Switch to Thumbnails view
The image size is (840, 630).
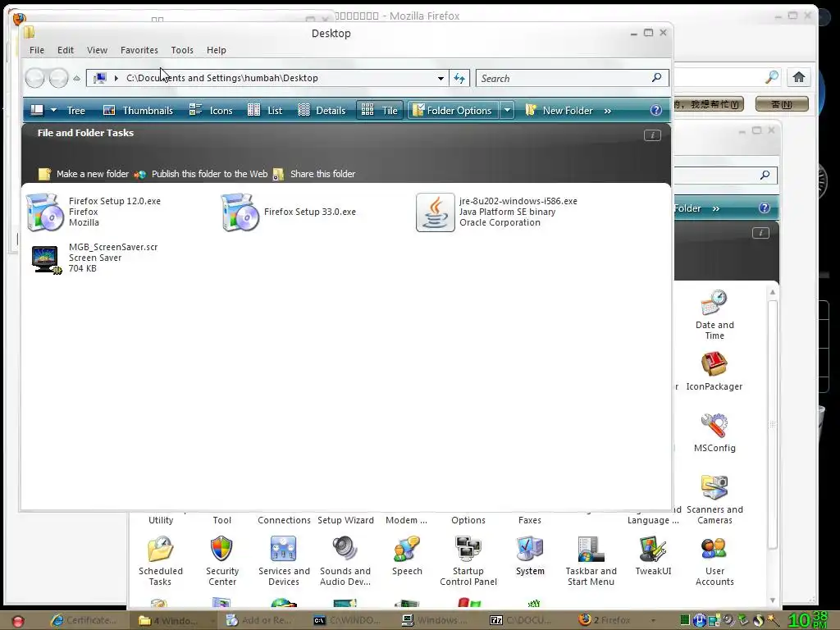point(138,111)
